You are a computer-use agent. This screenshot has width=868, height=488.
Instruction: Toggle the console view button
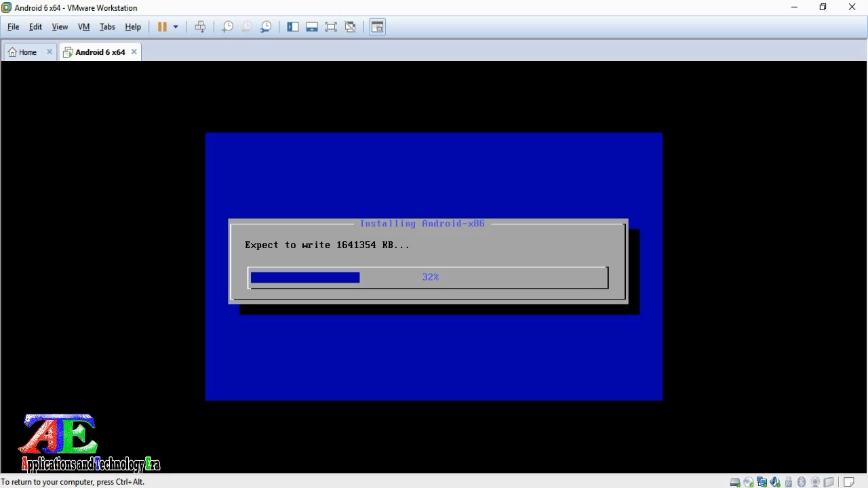(x=377, y=27)
